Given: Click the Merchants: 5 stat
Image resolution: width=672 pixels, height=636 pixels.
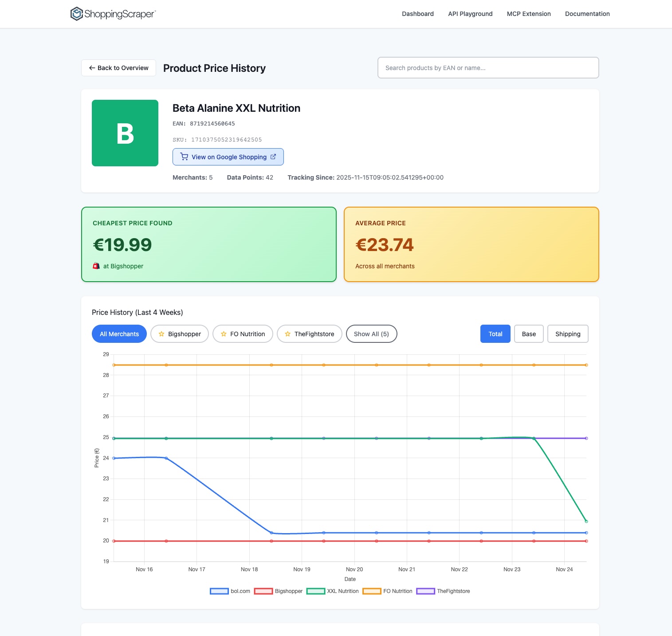Looking at the screenshot, I should click(193, 177).
